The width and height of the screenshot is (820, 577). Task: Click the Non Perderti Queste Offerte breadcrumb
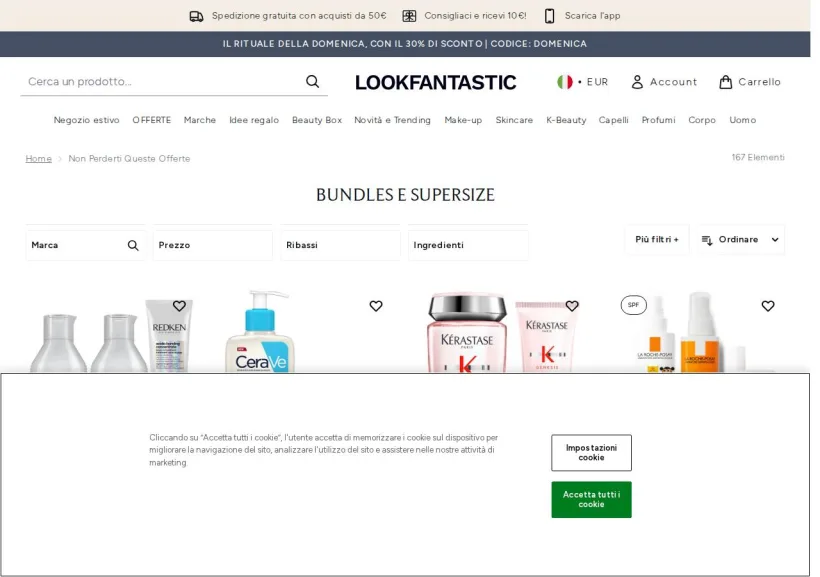point(129,159)
